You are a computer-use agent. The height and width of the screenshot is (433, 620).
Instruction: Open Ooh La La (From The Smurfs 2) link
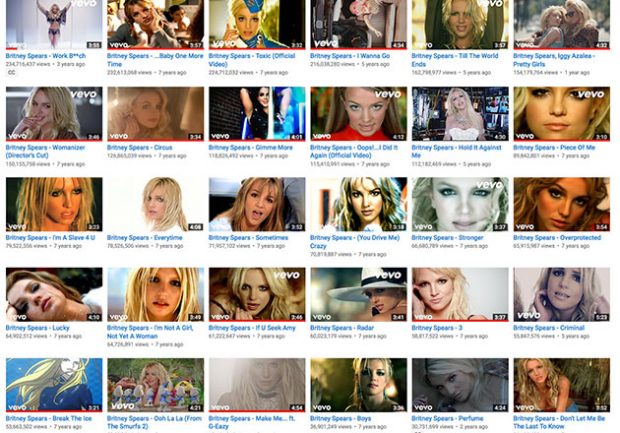[154, 422]
